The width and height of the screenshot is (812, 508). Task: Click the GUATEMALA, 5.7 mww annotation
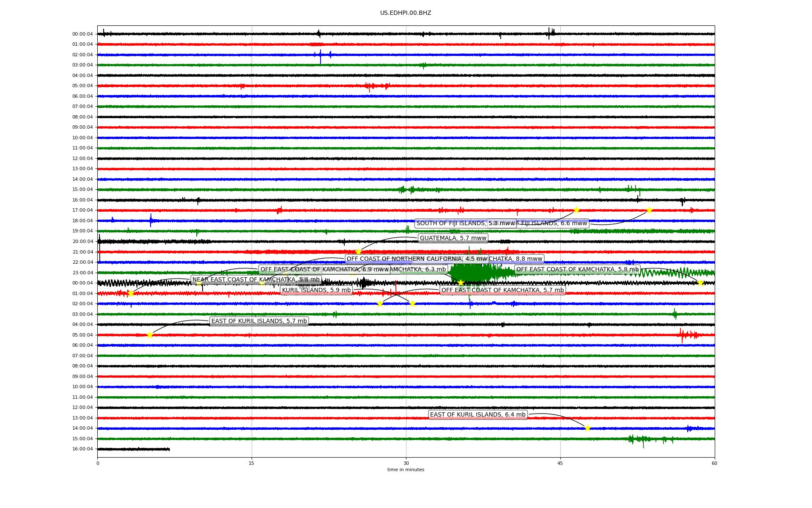(453, 238)
